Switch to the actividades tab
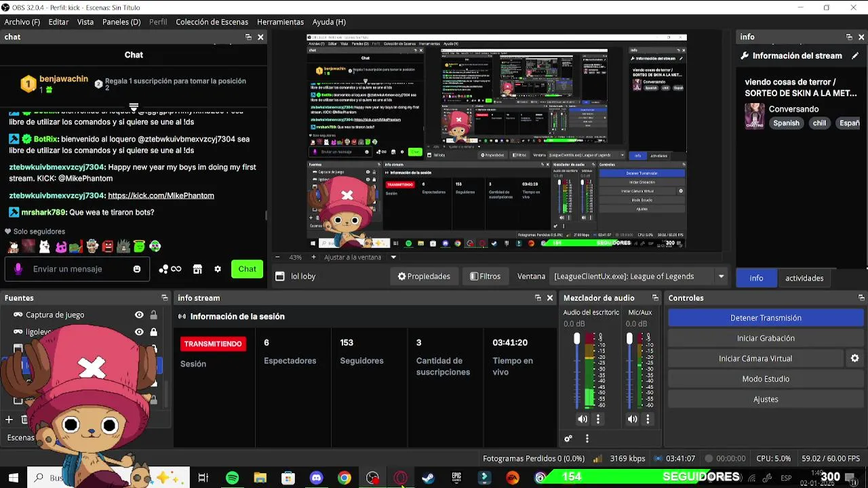This screenshot has height=488, width=868. click(x=804, y=278)
